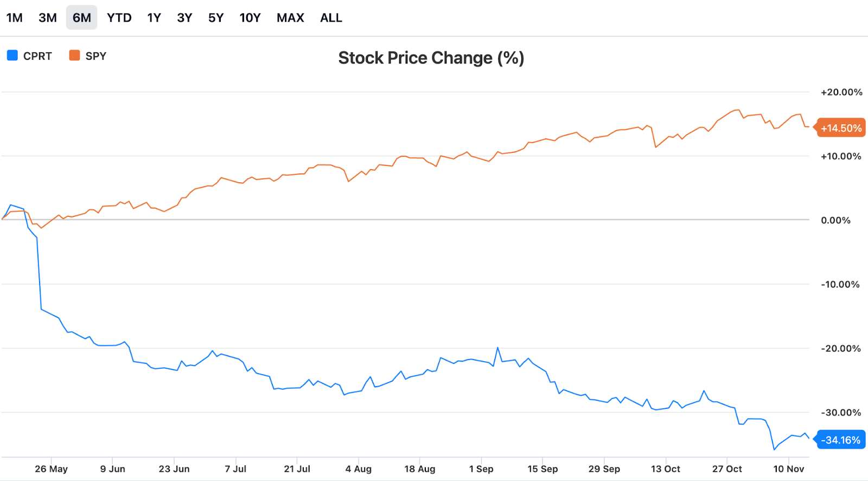This screenshot has height=481, width=868.
Task: Click the Stock Price Change title
Action: (431, 57)
